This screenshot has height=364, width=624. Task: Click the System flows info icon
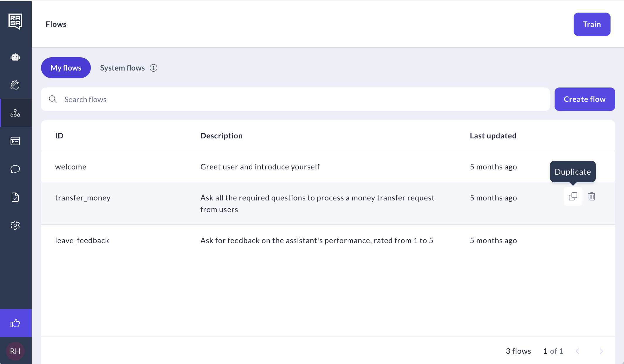[154, 68]
